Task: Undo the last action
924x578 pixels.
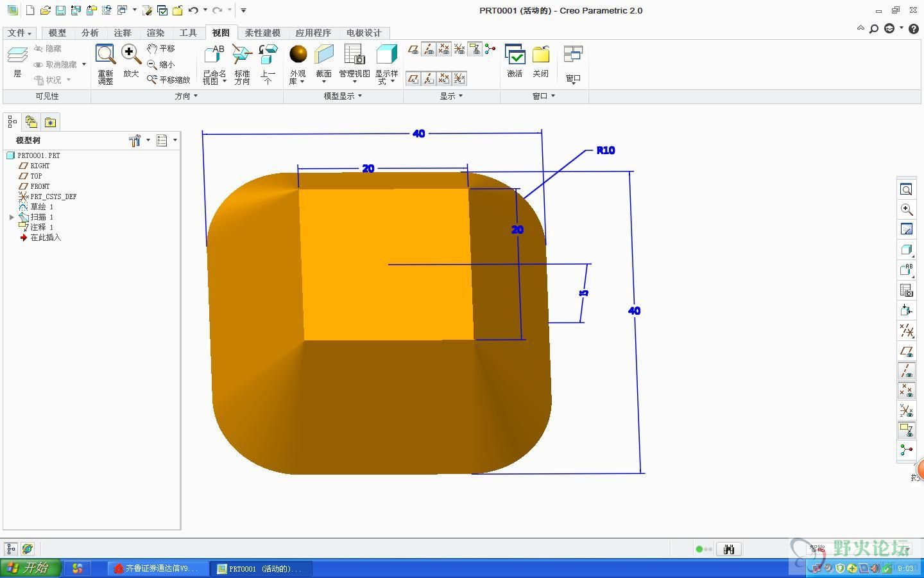Action: point(193,10)
